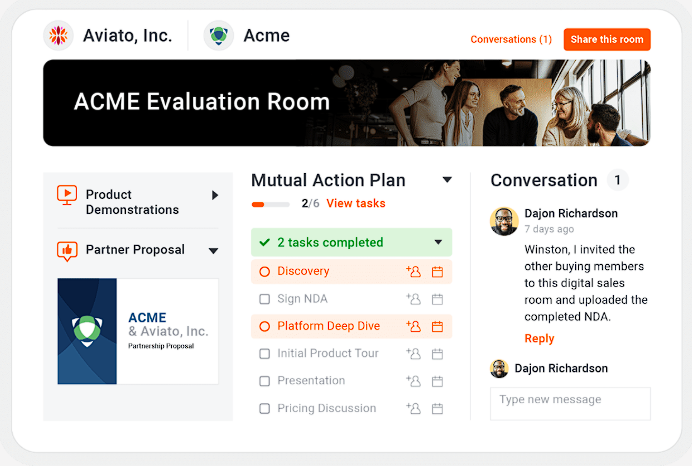Open the Mutual Action Plan dropdown

pyautogui.click(x=447, y=181)
